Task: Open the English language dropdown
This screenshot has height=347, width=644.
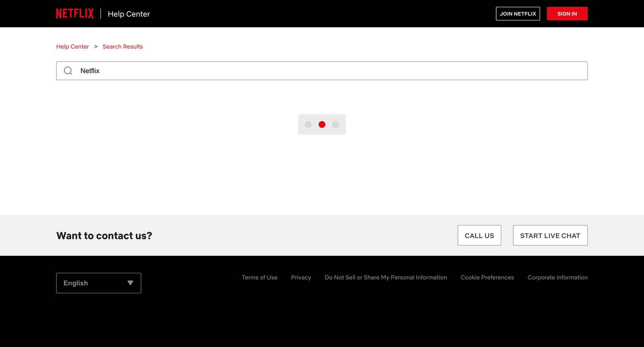Action: pyautogui.click(x=98, y=283)
